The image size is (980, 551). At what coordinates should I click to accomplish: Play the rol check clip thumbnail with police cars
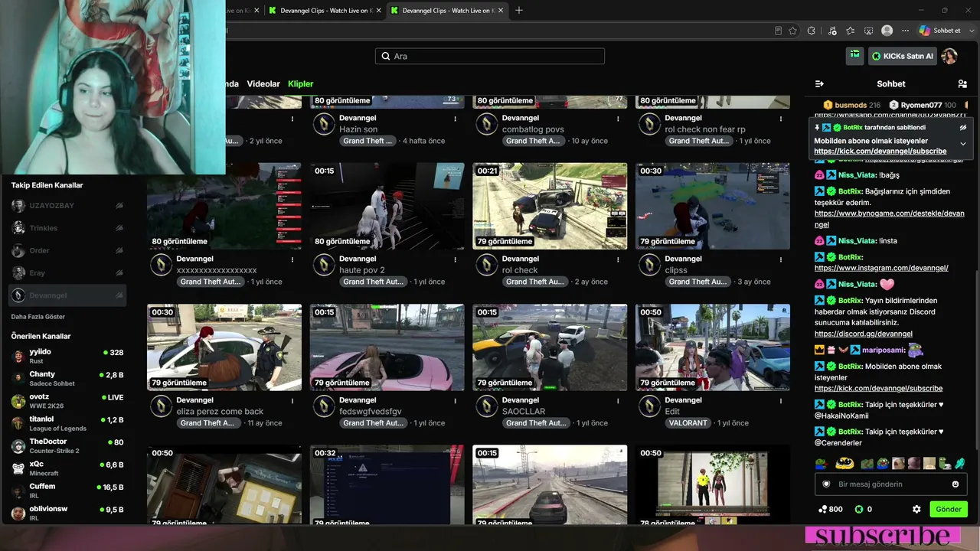click(x=550, y=206)
